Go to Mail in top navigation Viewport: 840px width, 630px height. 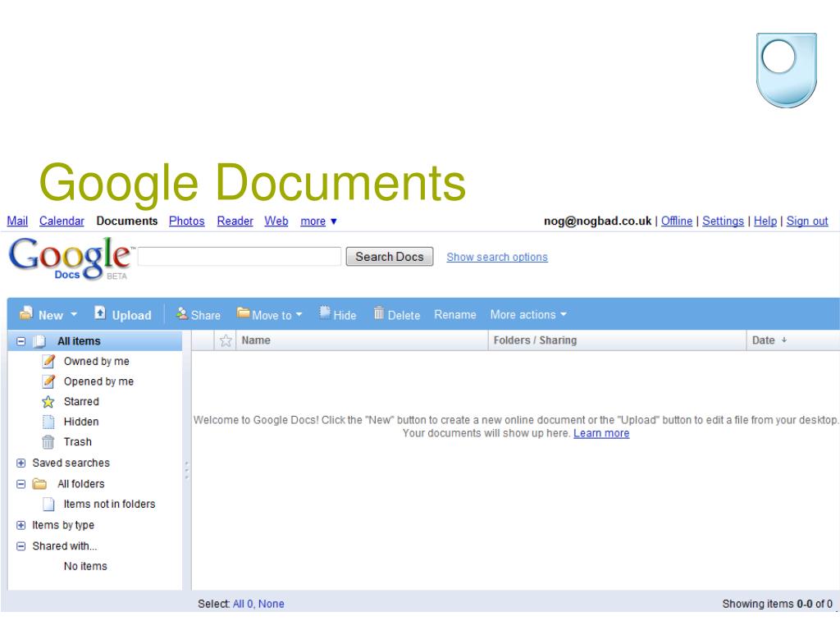coord(17,221)
